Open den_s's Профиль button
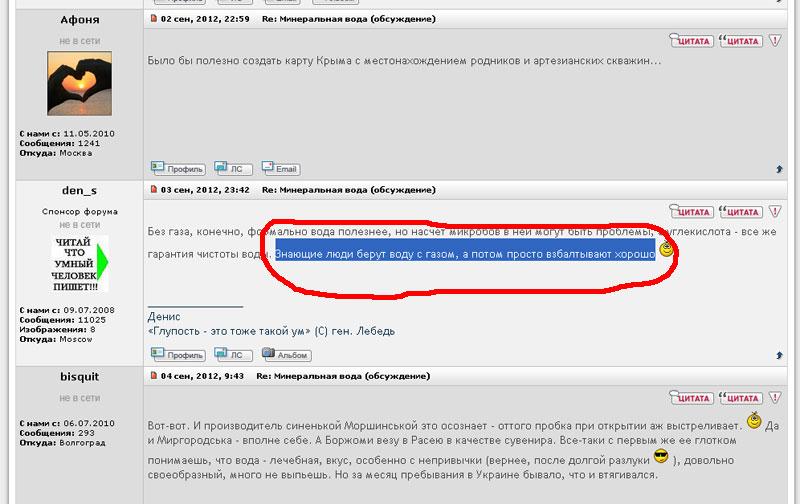Viewport: 800px width, 504px height. (178, 354)
